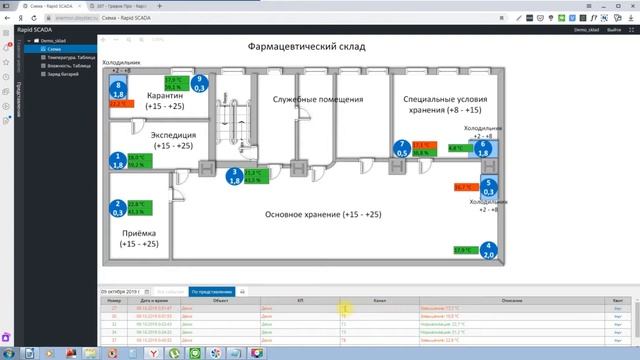
Task: Click the scheme zoom-in plus icon
Action: pos(103,40)
